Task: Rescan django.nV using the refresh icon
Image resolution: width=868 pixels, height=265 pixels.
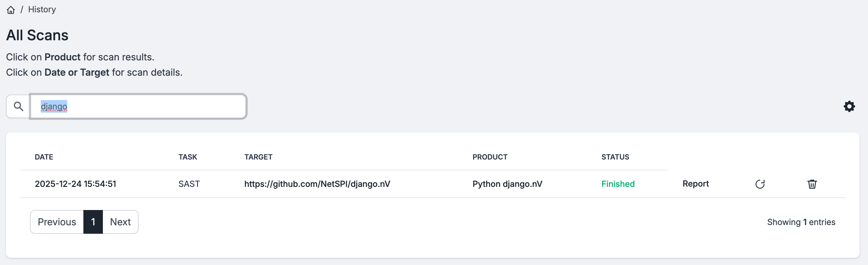Action: coord(760,184)
